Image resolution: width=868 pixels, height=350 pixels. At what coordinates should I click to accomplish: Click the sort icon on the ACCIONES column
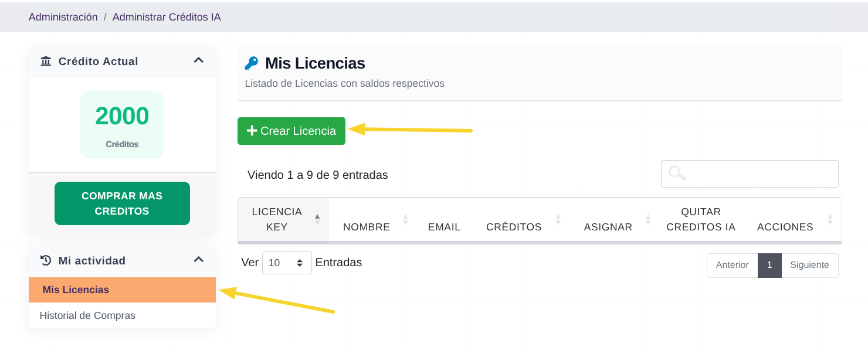tap(829, 219)
